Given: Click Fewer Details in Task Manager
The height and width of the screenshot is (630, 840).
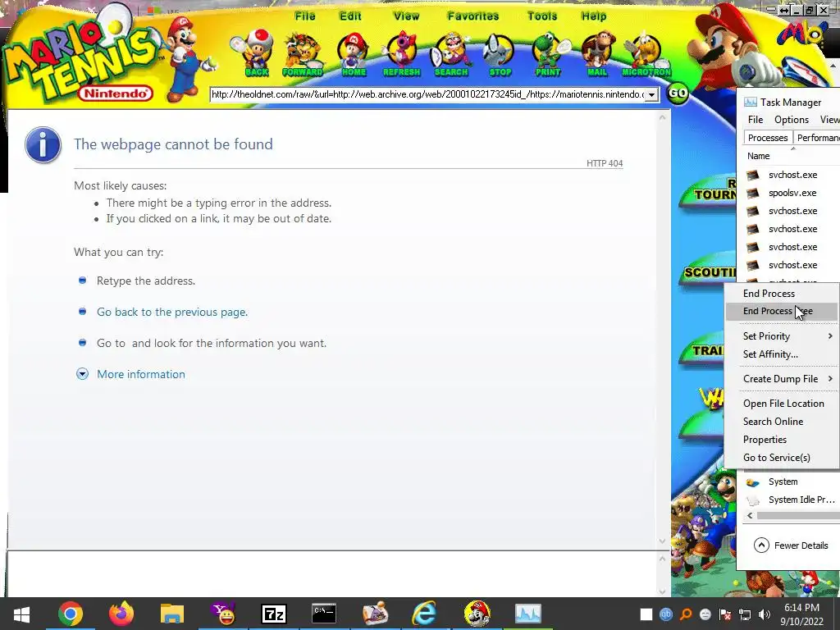Looking at the screenshot, I should pos(791,546).
